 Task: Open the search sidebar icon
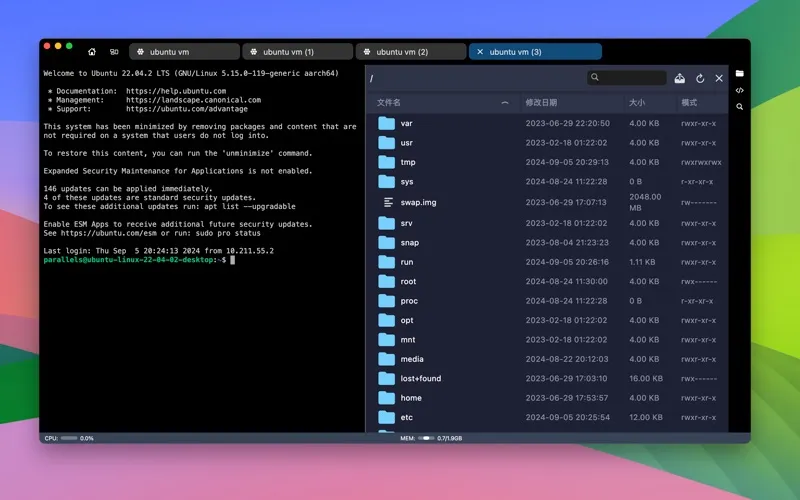[739, 107]
